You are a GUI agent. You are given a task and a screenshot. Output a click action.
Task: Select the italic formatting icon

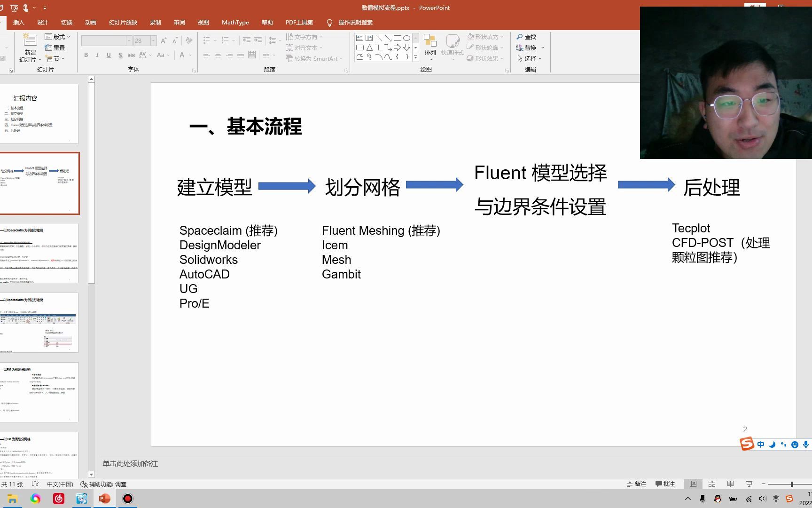97,55
